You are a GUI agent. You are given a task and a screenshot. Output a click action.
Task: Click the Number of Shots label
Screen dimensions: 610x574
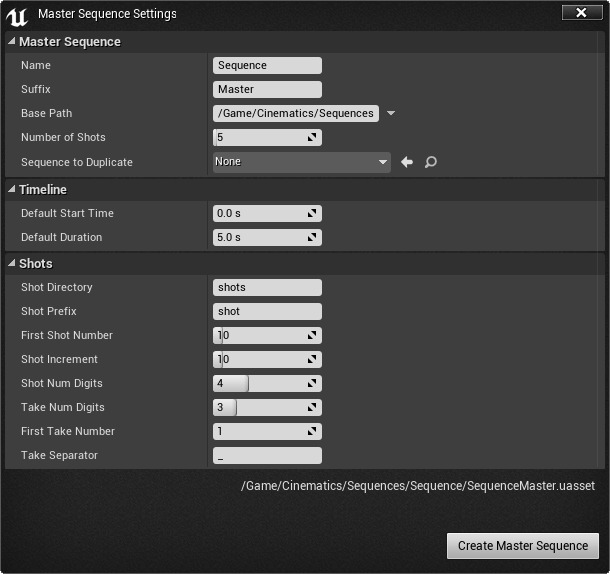63,137
